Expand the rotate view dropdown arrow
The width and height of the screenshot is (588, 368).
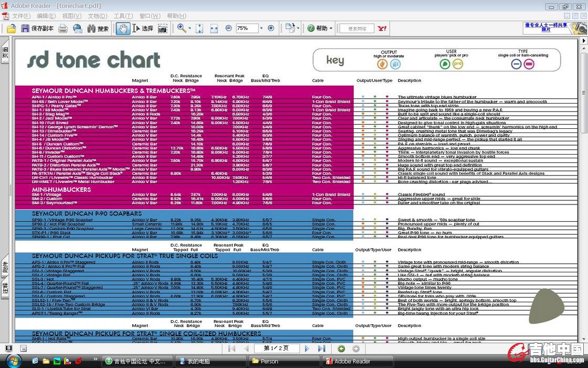click(298, 28)
